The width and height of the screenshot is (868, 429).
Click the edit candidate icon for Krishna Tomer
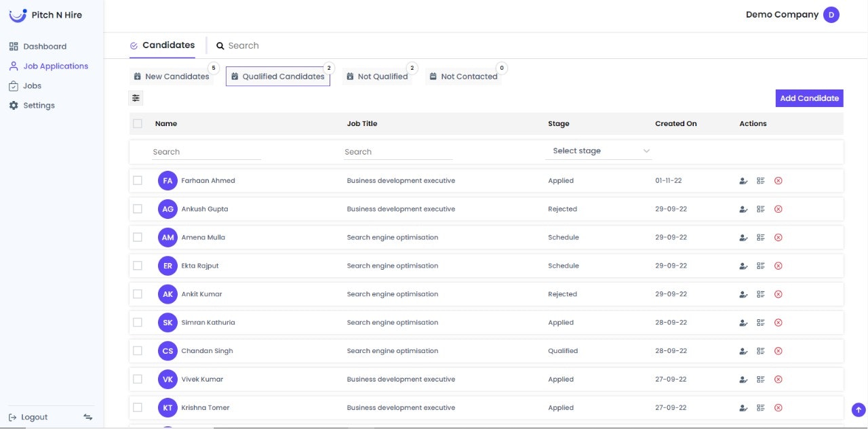click(743, 409)
